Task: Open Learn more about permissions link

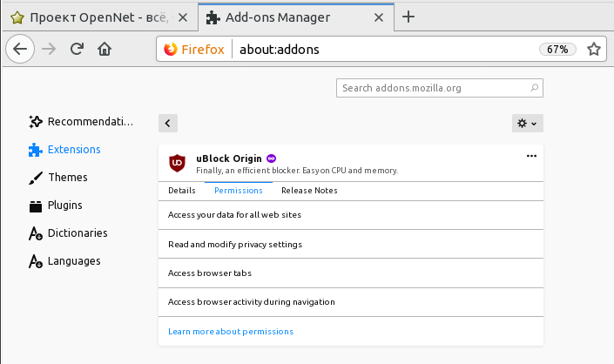Action: pyautogui.click(x=231, y=332)
